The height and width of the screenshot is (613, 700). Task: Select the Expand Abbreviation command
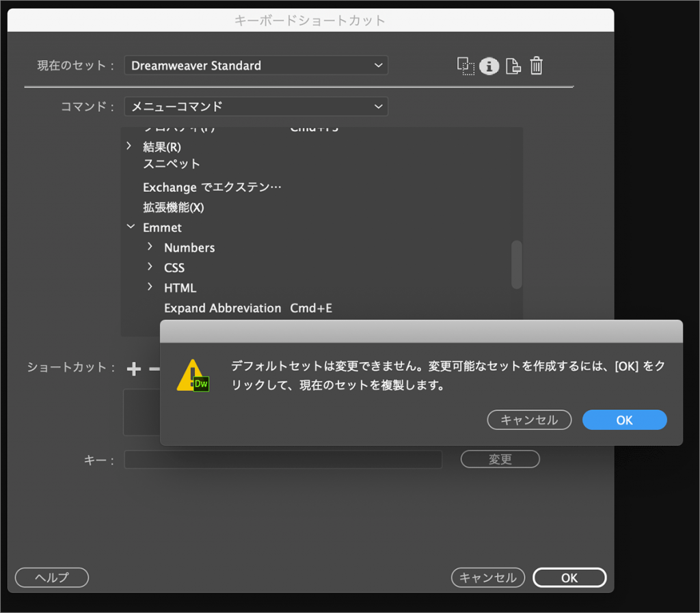click(x=222, y=308)
